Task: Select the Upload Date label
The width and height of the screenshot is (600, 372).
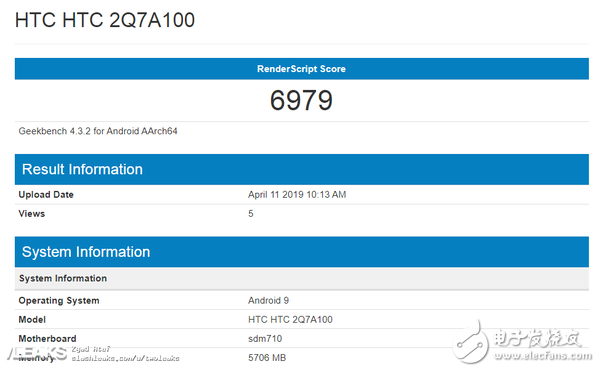Action: click(46, 194)
